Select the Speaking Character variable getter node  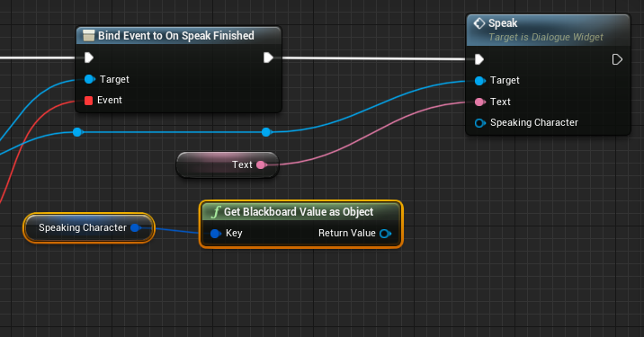pyautogui.click(x=89, y=228)
